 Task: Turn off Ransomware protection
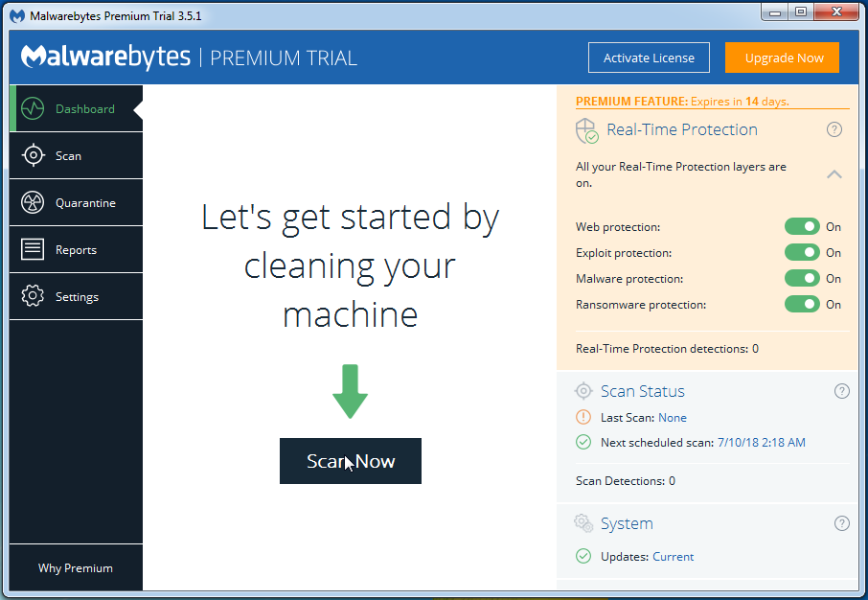pyautogui.click(x=802, y=304)
